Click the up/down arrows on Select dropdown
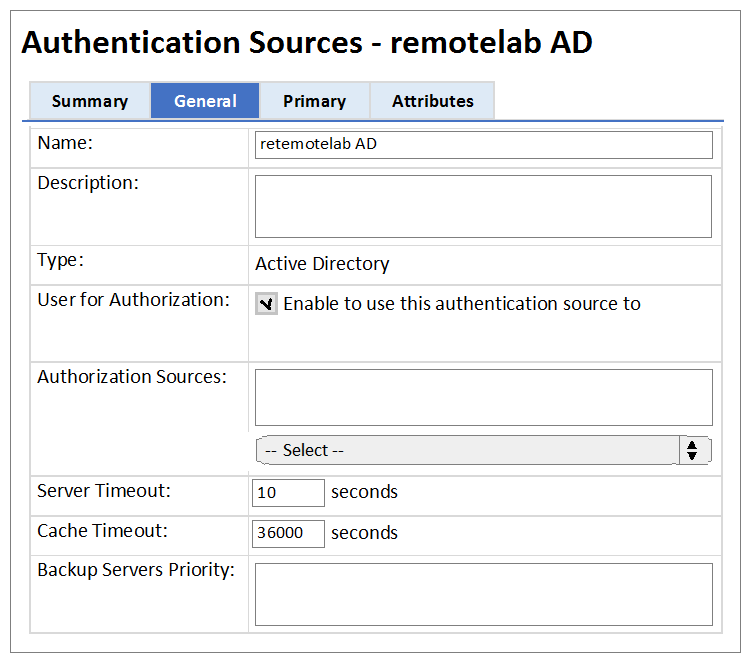 693,450
